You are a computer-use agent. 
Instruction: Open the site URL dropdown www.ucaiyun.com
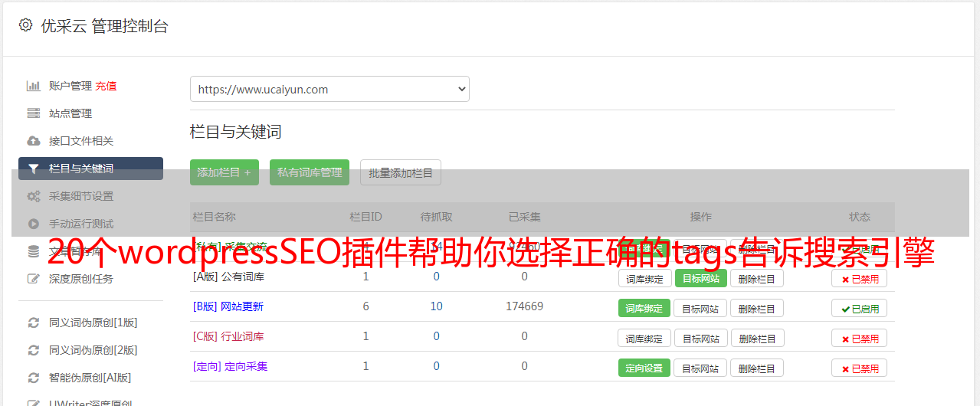(329, 89)
